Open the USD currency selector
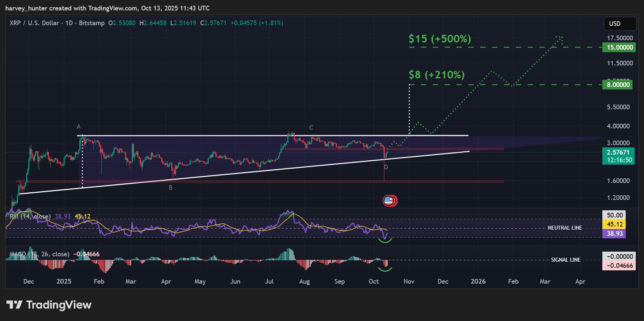This screenshot has width=644, height=321. [620, 24]
